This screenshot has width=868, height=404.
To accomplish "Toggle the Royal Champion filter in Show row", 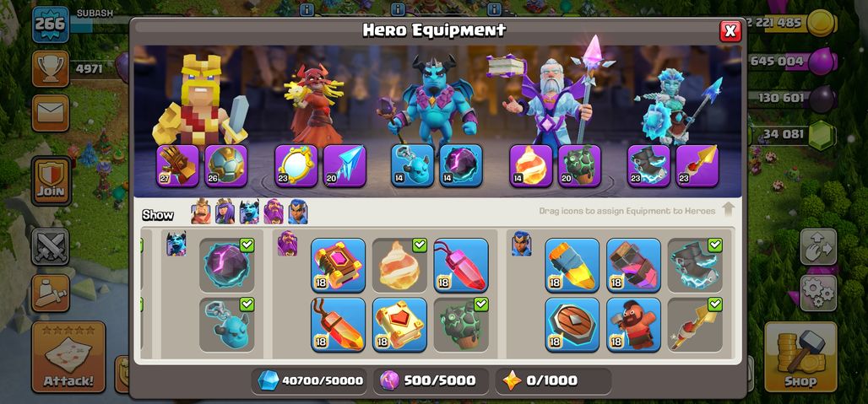I will click(x=298, y=212).
